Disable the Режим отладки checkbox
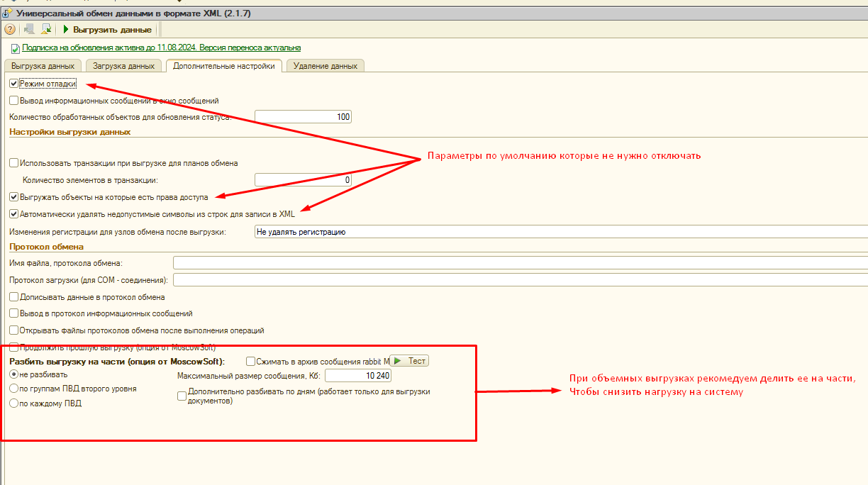This screenshot has width=868, height=485. 14,84
